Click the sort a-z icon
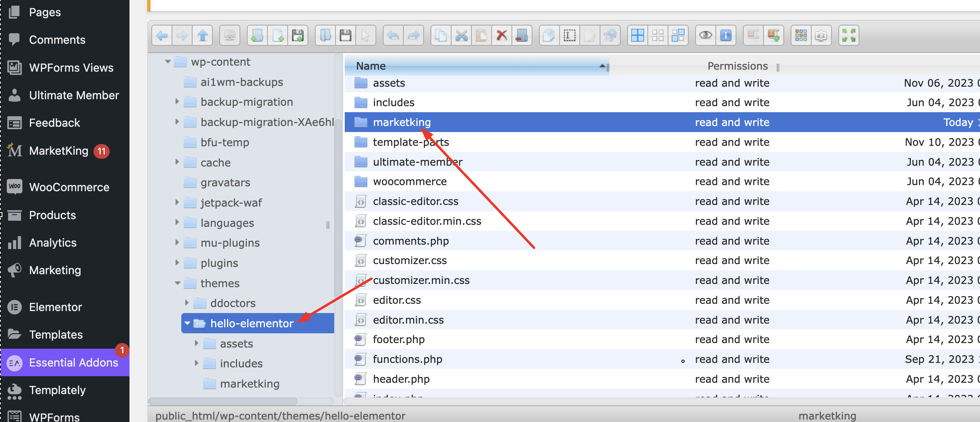This screenshot has height=422, width=980. click(821, 36)
